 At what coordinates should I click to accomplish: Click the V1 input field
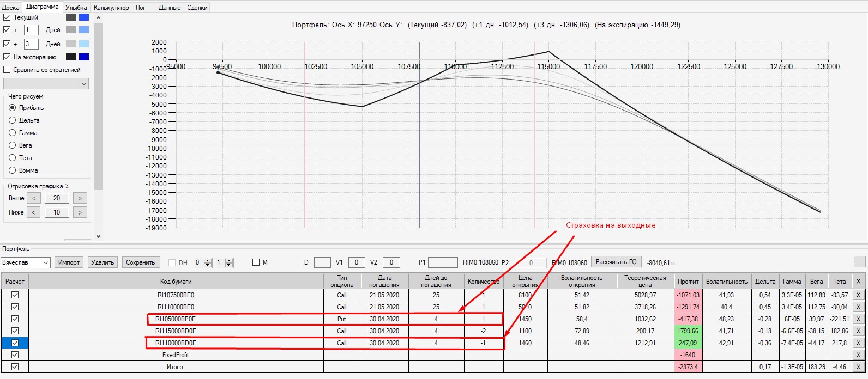pos(357,262)
